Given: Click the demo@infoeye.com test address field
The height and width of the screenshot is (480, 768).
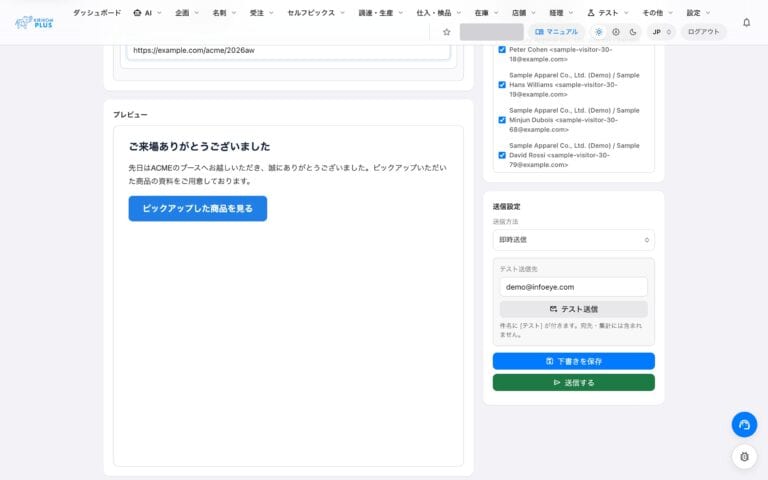Looking at the screenshot, I should [574, 287].
